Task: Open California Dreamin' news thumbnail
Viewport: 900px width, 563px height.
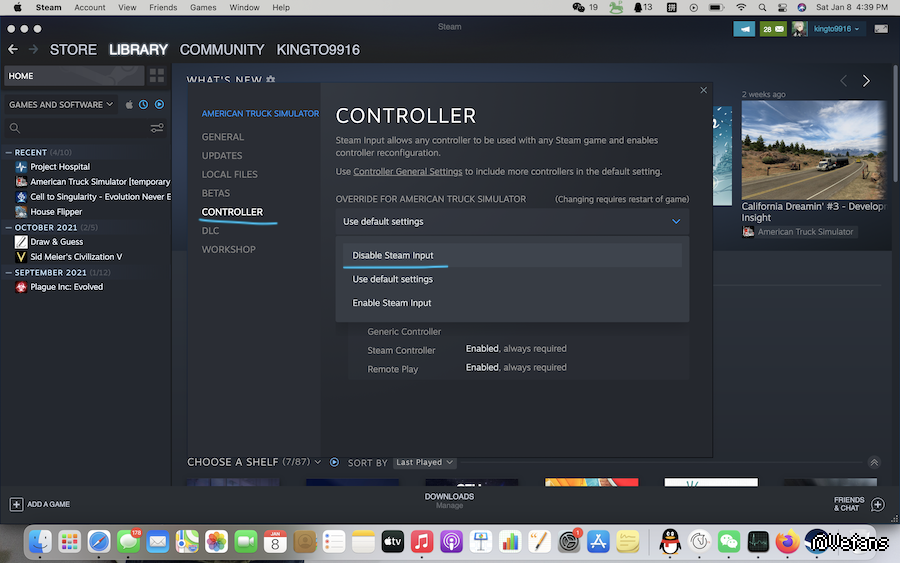Action: coord(814,150)
